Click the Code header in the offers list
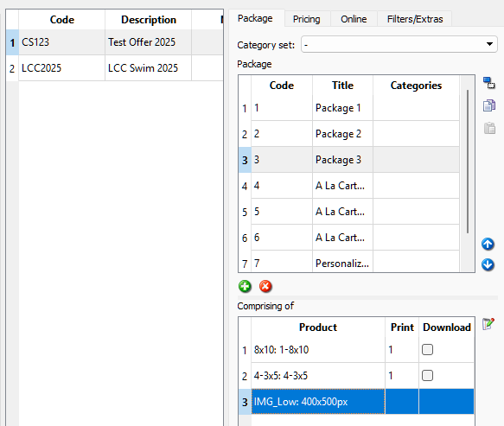The height and width of the screenshot is (426, 504). click(62, 20)
